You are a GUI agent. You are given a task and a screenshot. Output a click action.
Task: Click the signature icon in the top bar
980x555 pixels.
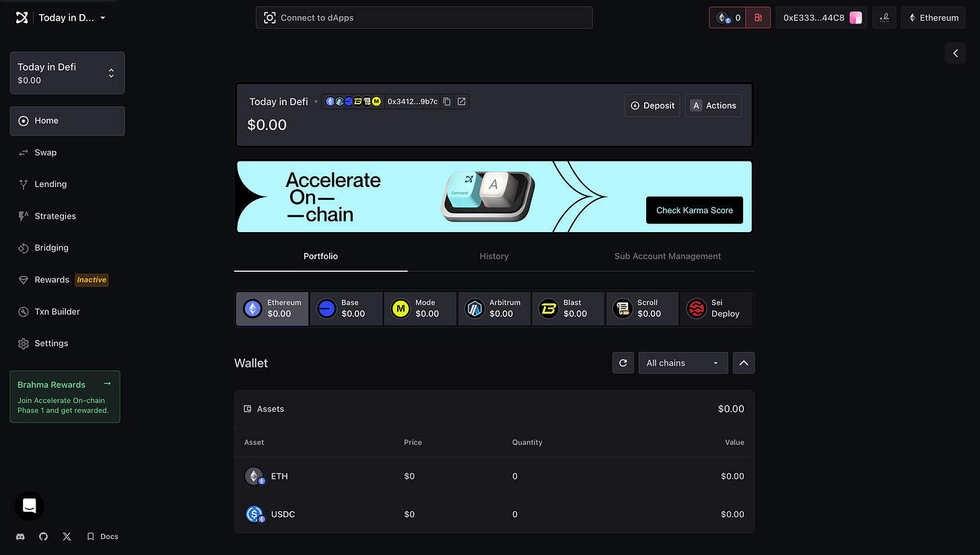pos(884,17)
